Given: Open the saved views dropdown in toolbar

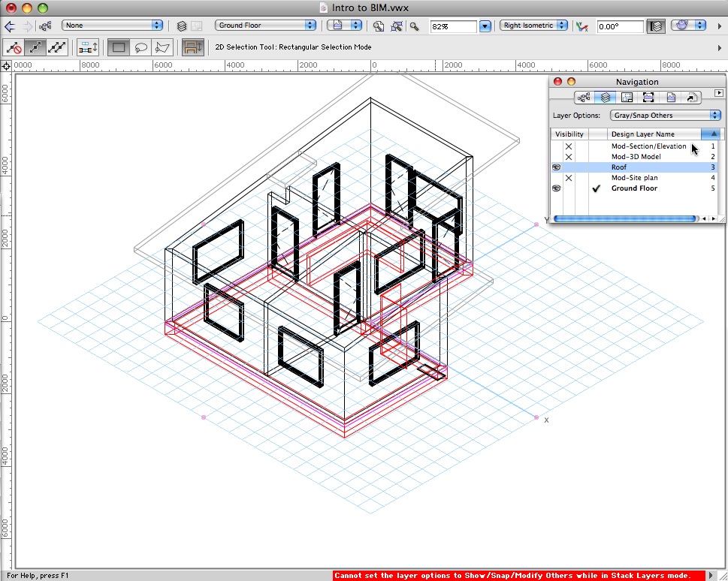Looking at the screenshot, I should click(345, 26).
